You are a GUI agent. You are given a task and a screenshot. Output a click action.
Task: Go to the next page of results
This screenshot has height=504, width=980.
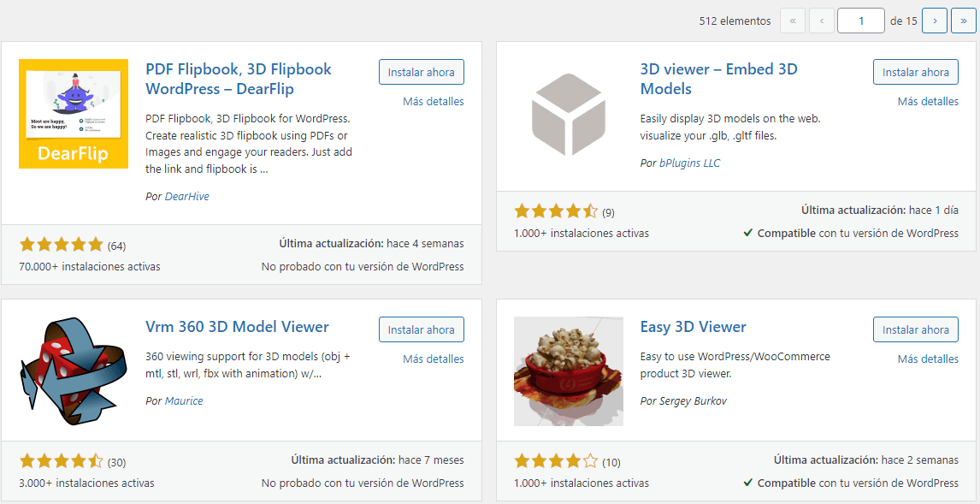pyautogui.click(x=934, y=20)
